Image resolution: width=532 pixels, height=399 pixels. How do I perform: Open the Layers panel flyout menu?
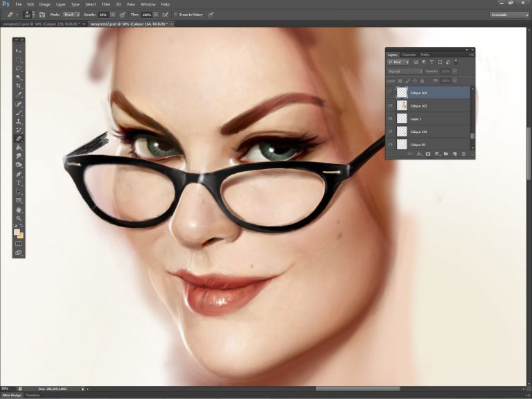[x=472, y=54]
